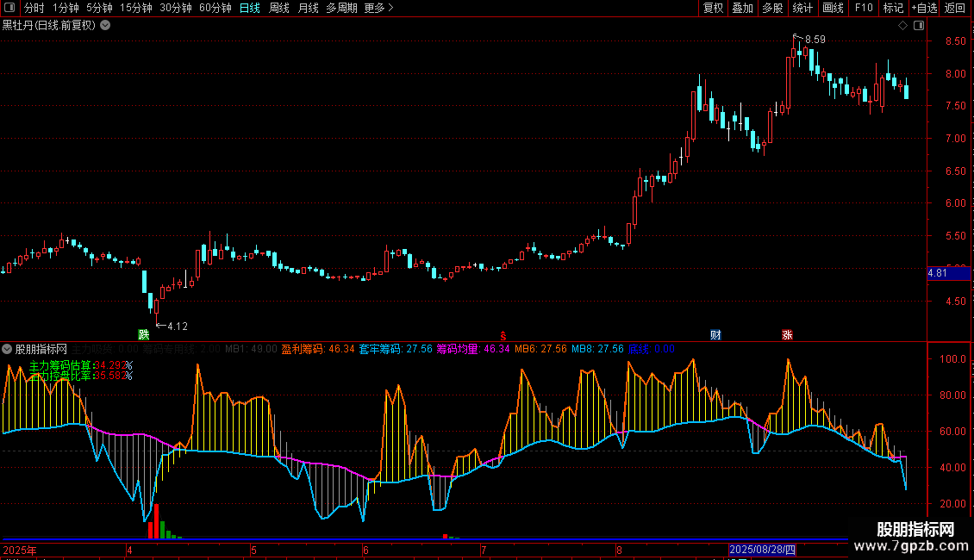Click the 2025/08/28 date marker on timeline
974x560 pixels.
click(x=764, y=549)
